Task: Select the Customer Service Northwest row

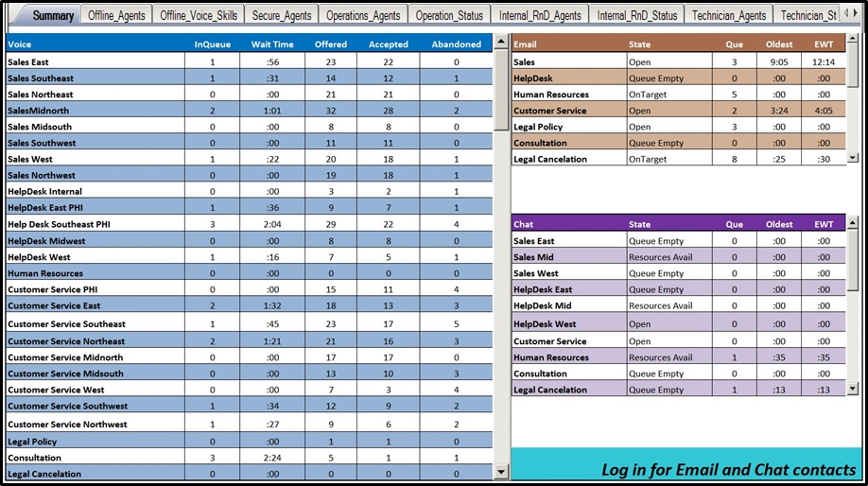Action: point(249,424)
